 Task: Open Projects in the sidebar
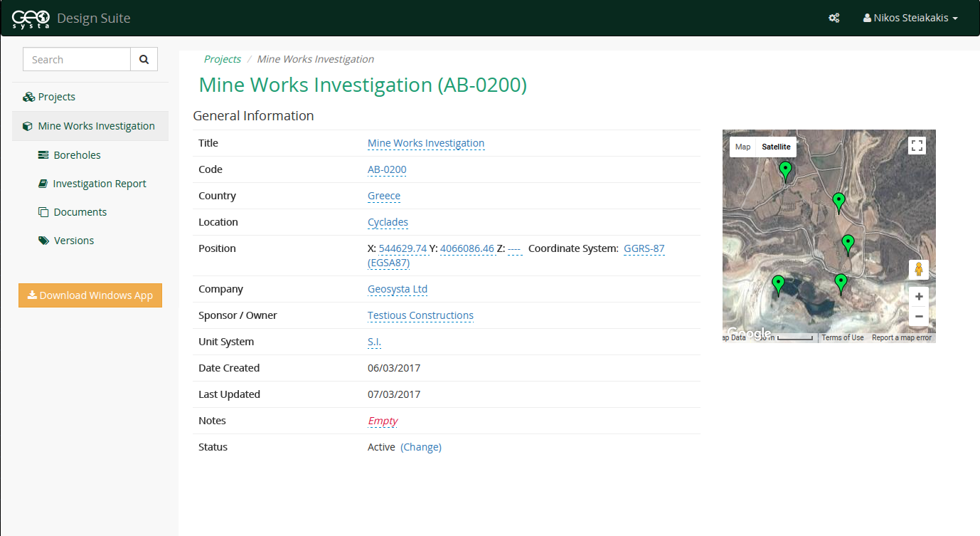[90, 97]
